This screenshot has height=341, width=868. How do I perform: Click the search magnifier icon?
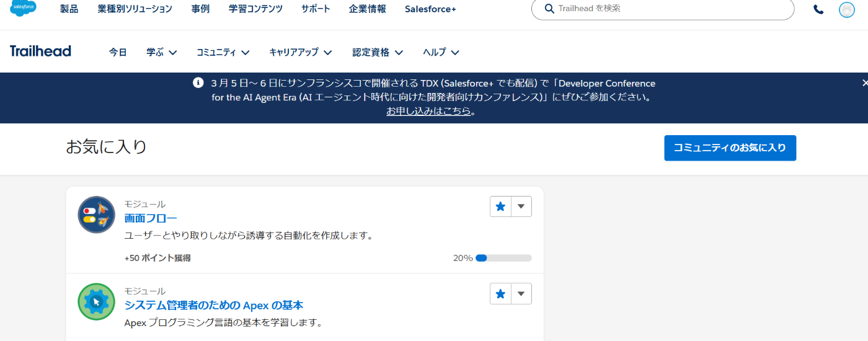coord(549,9)
